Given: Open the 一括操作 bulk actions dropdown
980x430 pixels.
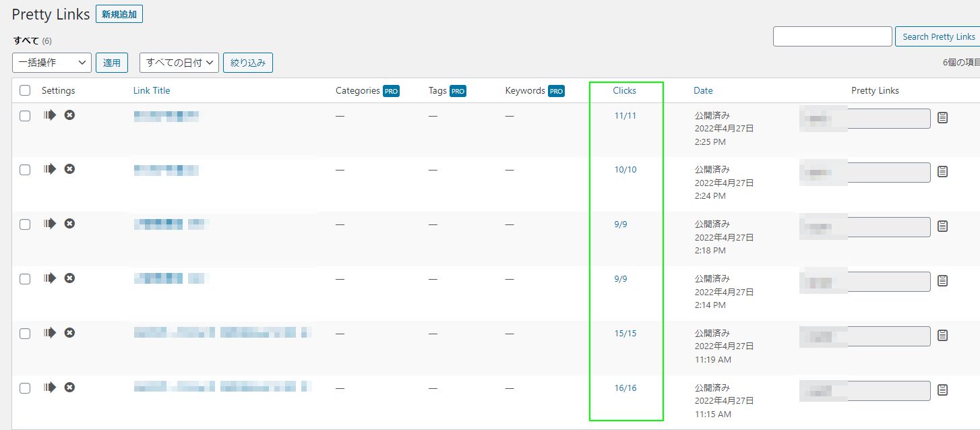Looking at the screenshot, I should pyautogui.click(x=52, y=63).
